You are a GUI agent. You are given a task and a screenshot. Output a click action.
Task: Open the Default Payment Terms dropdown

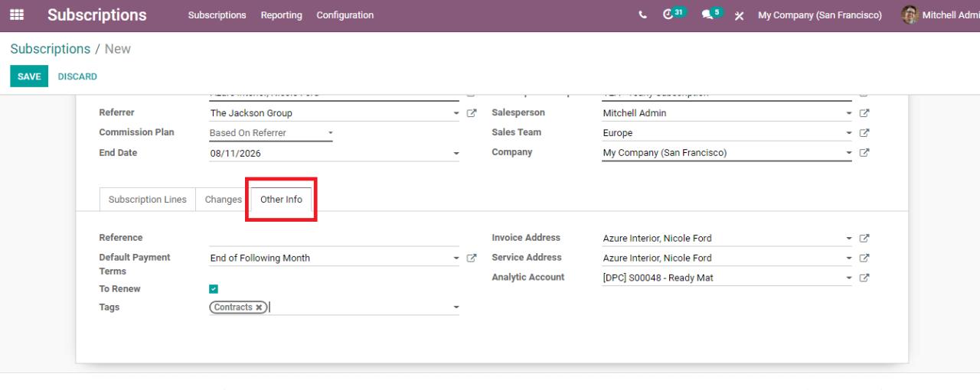456,258
